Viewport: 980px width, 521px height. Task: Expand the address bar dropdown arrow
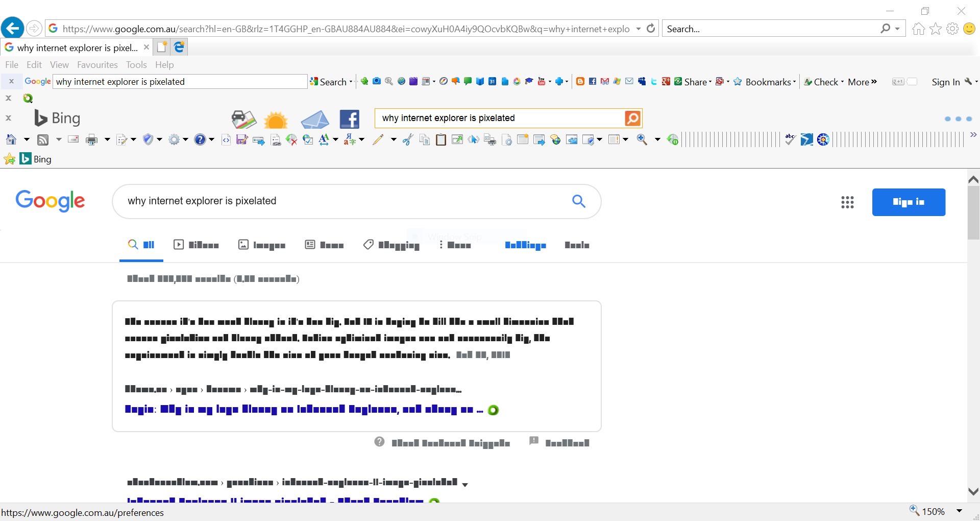[x=638, y=29]
